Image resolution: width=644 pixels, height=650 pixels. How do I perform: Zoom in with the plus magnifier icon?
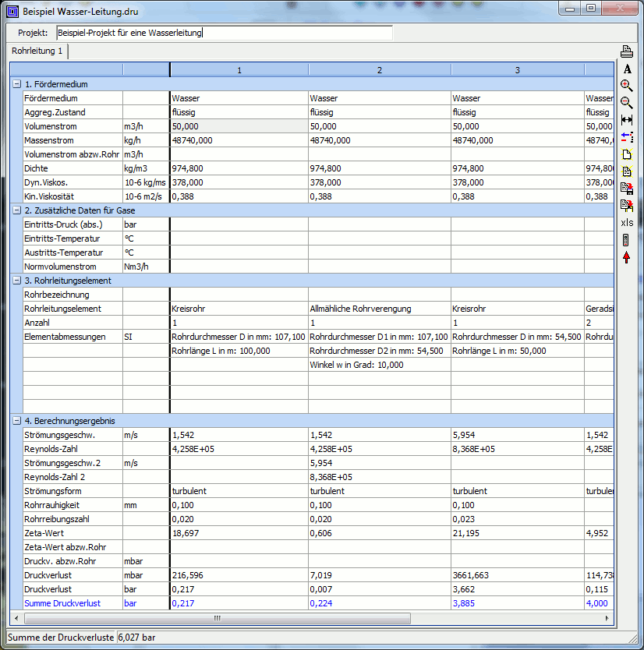tap(627, 86)
